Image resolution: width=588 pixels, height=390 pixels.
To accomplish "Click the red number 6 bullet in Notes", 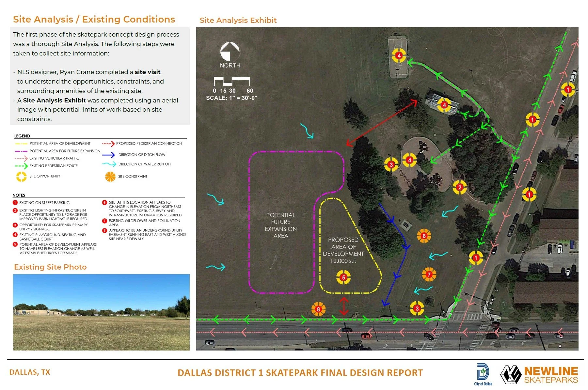I will [x=104, y=202].
